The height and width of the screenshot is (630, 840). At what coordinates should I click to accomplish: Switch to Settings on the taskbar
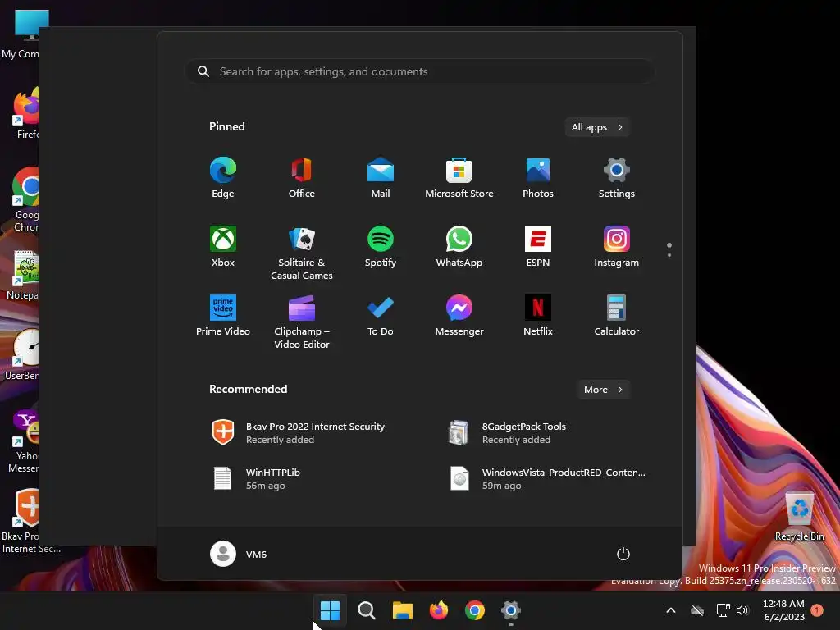pyautogui.click(x=511, y=610)
